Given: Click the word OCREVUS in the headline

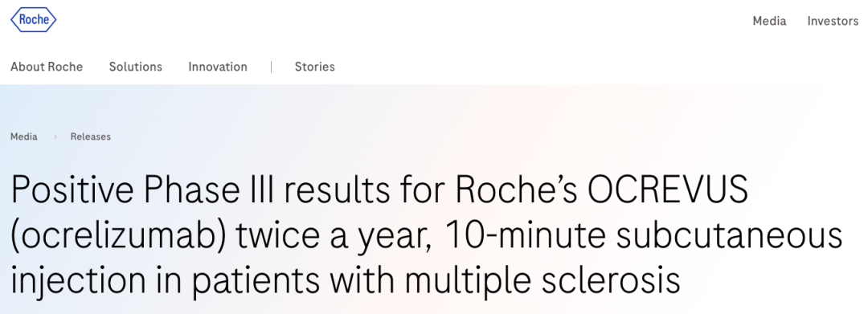Looking at the screenshot, I should coord(668,191).
